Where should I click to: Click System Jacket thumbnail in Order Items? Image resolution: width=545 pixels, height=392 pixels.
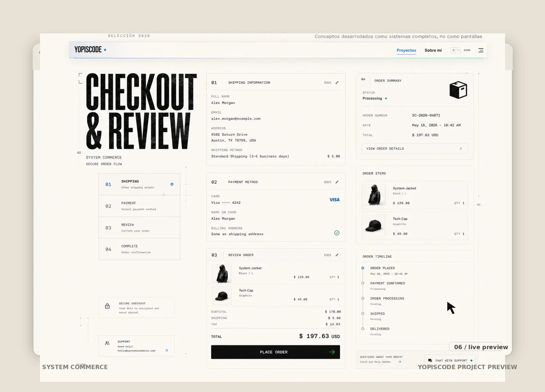click(374, 195)
